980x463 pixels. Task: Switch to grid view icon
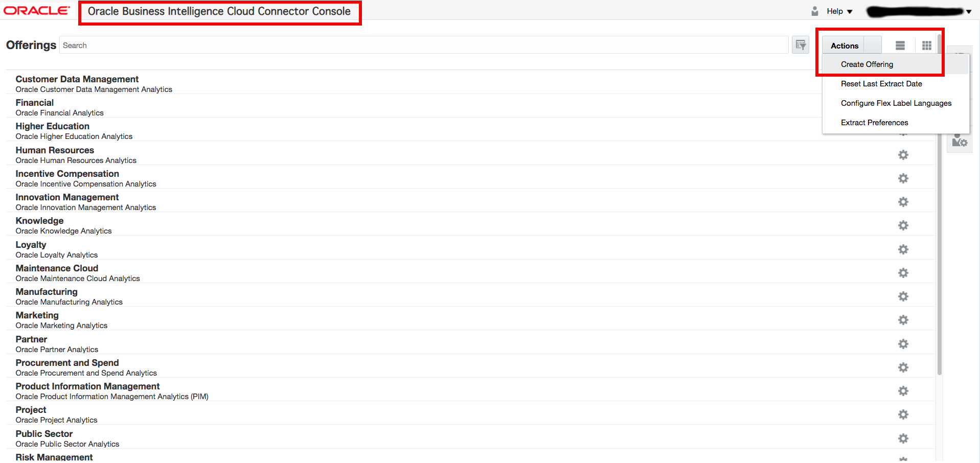(x=927, y=45)
